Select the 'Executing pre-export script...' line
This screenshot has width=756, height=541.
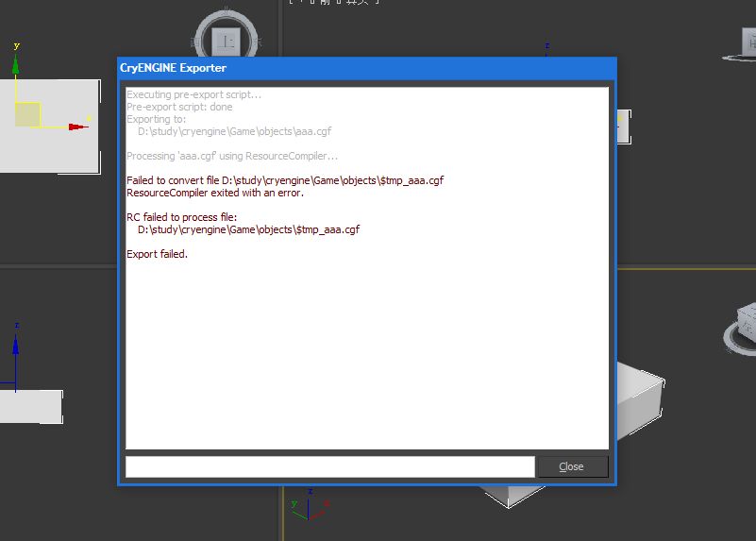pos(193,94)
